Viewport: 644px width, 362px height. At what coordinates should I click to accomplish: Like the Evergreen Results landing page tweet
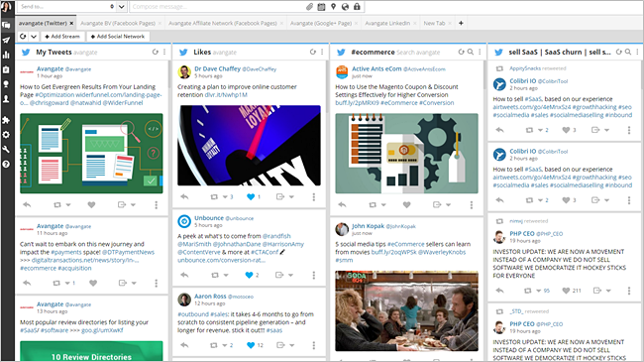(91, 204)
